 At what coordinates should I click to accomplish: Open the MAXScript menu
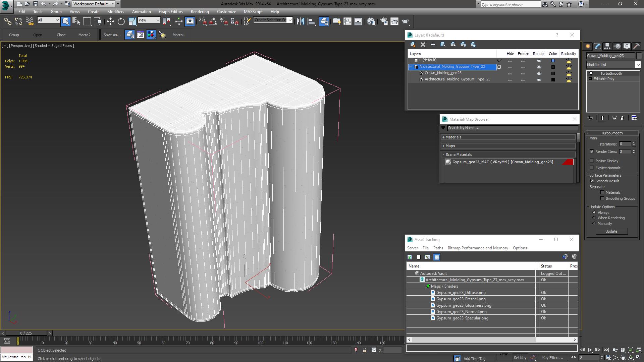(x=253, y=12)
